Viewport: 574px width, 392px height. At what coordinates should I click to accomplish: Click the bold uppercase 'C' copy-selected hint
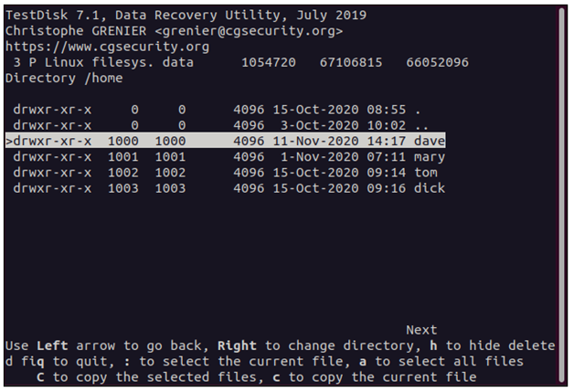click(40, 377)
